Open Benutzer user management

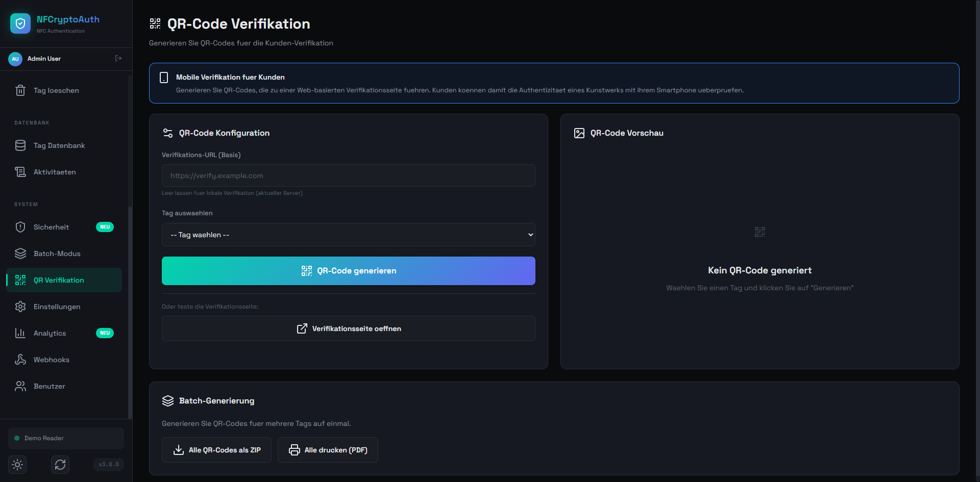coord(50,387)
